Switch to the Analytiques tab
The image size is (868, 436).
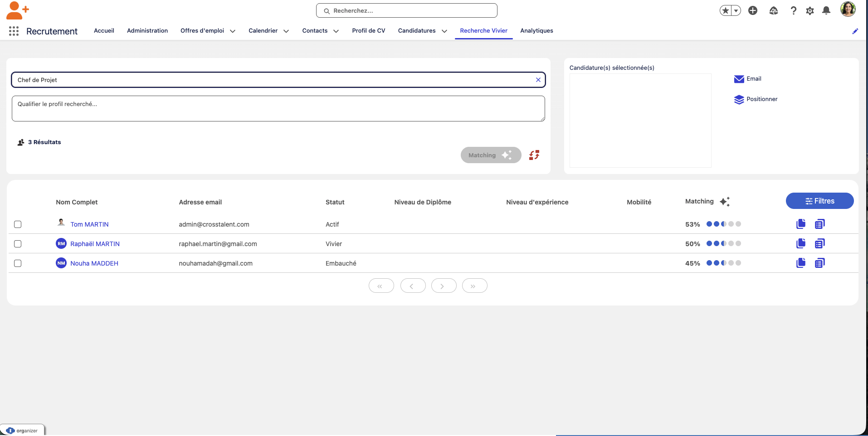pyautogui.click(x=536, y=31)
